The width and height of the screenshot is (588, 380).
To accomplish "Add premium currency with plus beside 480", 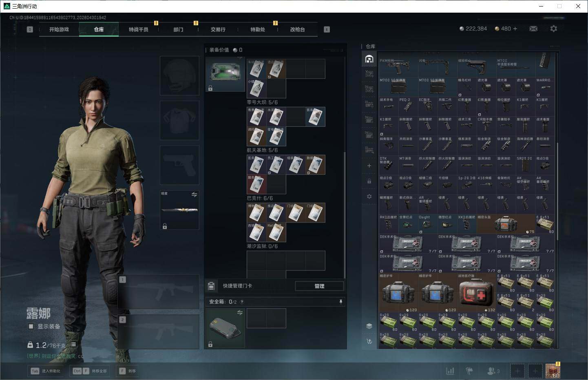I will [x=515, y=29].
